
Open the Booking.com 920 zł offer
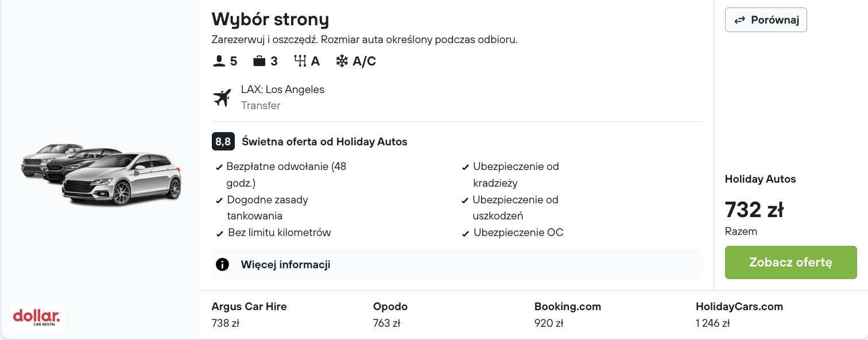pyautogui.click(x=568, y=315)
